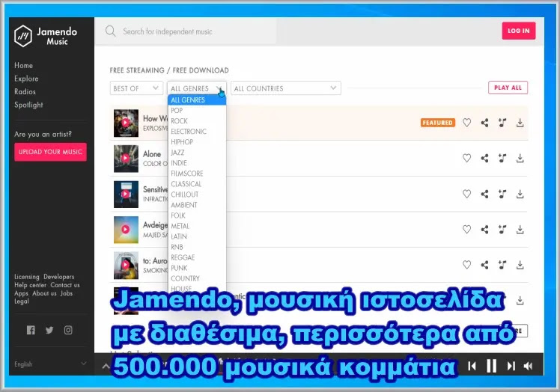Image resolution: width=560 pixels, height=392 pixels.
Task: Choose FILMSCORE in the genre dropdown
Action: pyautogui.click(x=197, y=174)
